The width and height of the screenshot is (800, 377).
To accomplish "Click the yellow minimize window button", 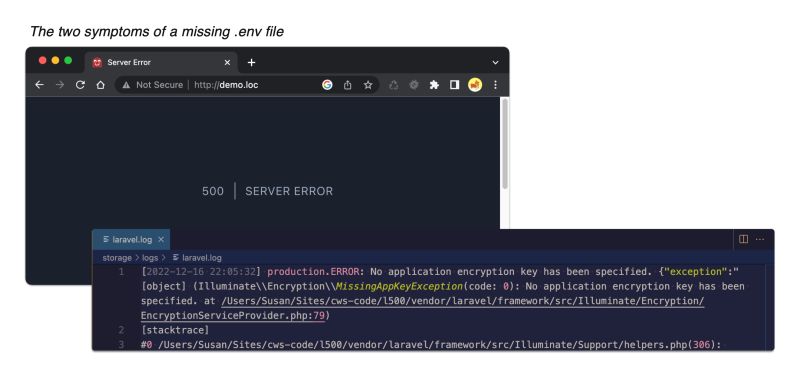I will 55,60.
